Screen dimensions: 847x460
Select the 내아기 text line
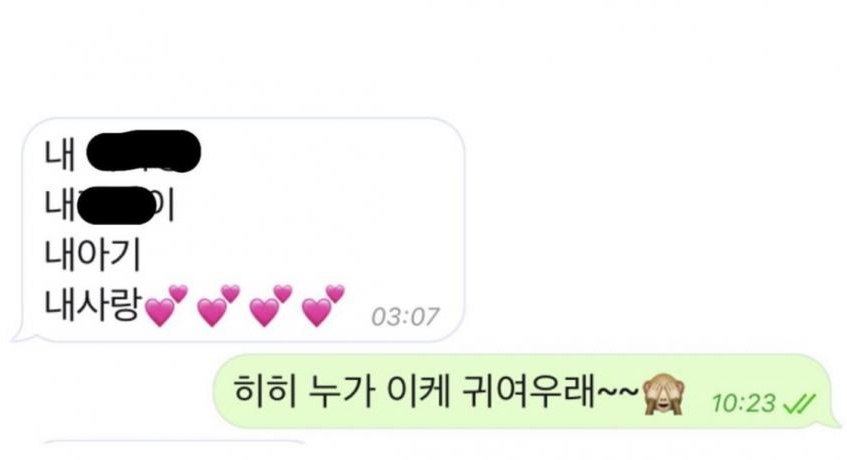click(92, 254)
